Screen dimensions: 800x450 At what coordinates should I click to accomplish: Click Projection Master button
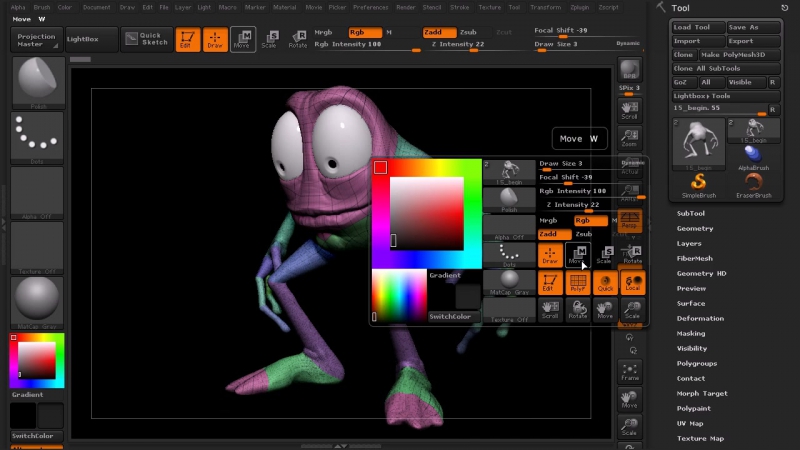coord(35,39)
